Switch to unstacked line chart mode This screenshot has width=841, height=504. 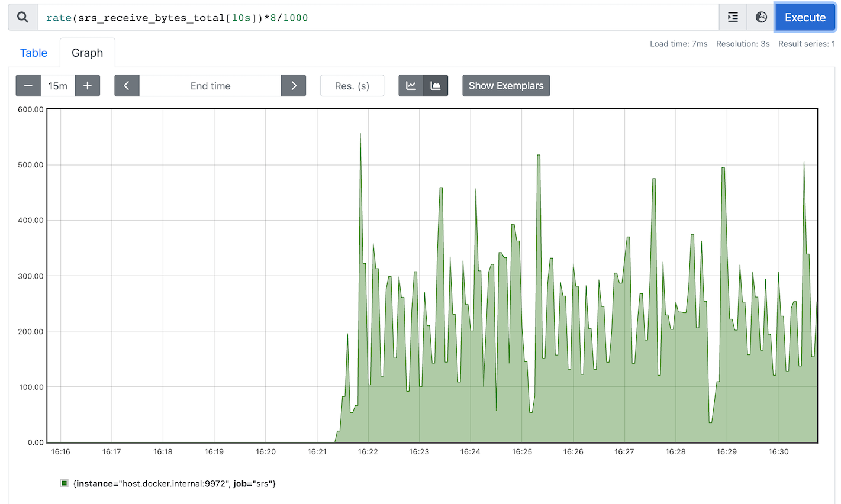411,86
